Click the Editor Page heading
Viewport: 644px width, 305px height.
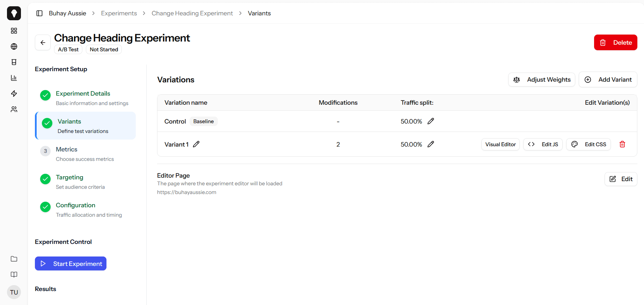pos(173,176)
